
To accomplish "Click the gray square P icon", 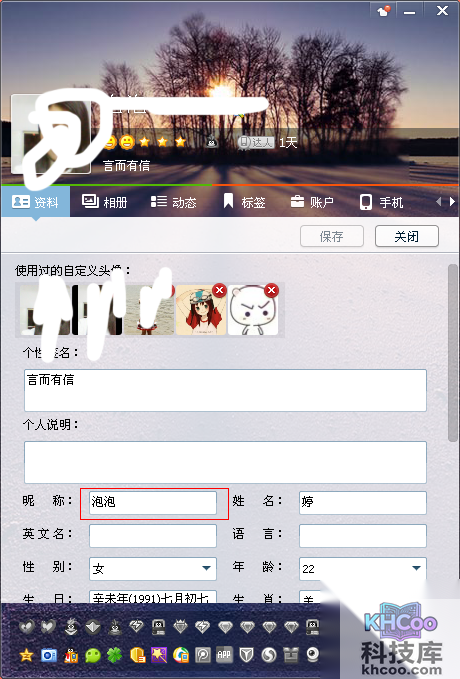I will 202,655.
